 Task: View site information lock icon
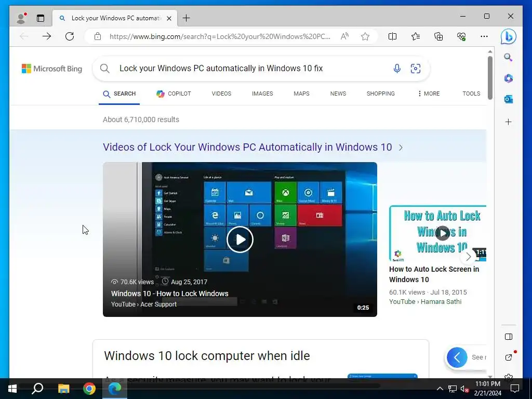[x=98, y=36]
